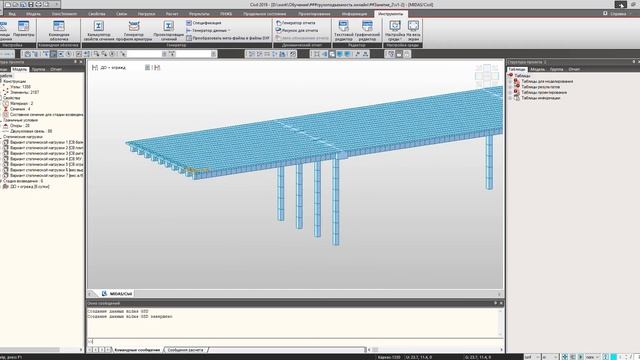Viewport: 640px width, 360px height.
Task: Select Двухузловая связь tree item
Action: click(x=31, y=131)
